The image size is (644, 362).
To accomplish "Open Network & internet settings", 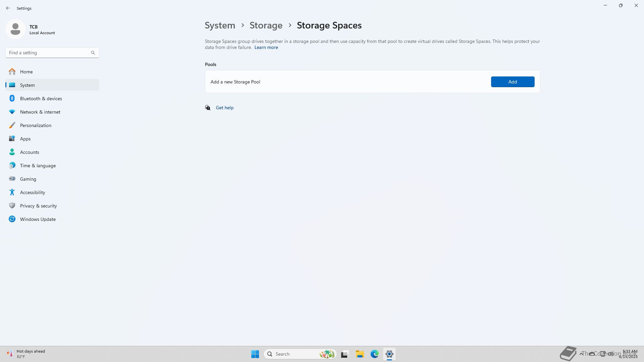I will coord(40,112).
